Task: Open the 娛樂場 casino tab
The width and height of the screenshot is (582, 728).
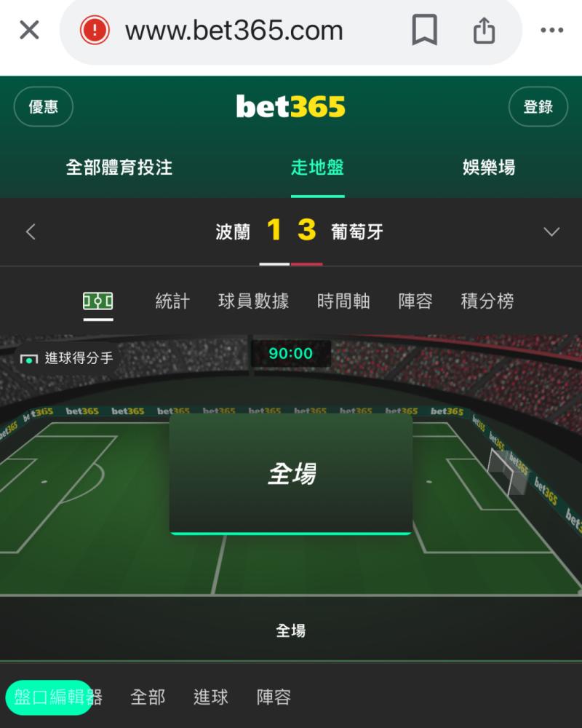Action: point(489,167)
